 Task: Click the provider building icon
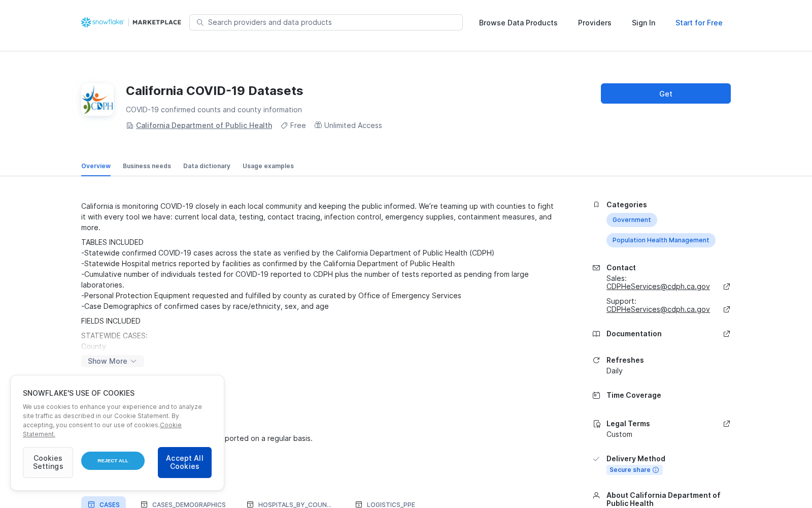(x=129, y=125)
